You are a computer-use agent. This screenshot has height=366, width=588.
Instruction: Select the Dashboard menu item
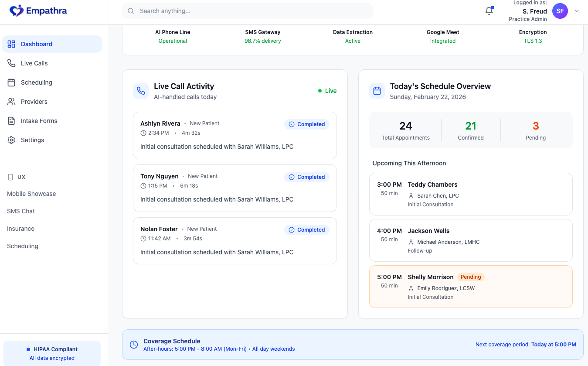tap(37, 44)
